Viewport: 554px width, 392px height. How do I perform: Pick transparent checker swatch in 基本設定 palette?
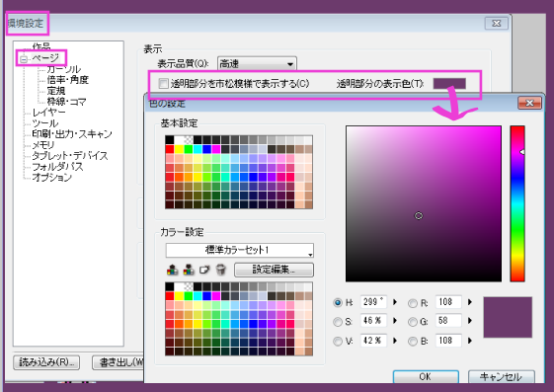(x=189, y=140)
